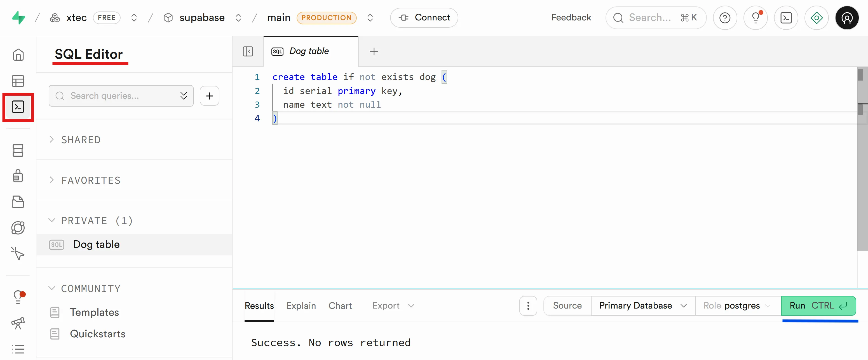The height and width of the screenshot is (360, 868).
Task: Collapse the query sidebar panel icon
Action: (248, 51)
